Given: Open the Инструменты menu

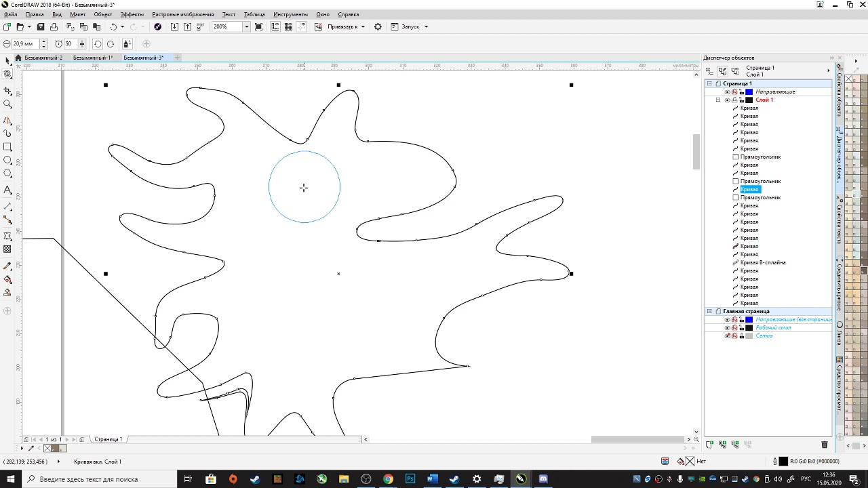Looking at the screenshot, I should 290,14.
